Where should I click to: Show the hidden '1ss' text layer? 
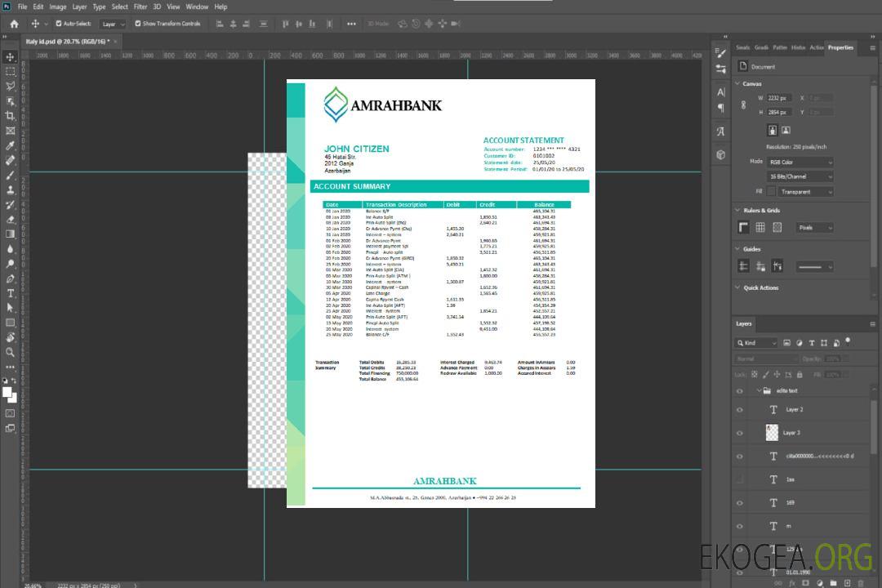coord(740,479)
